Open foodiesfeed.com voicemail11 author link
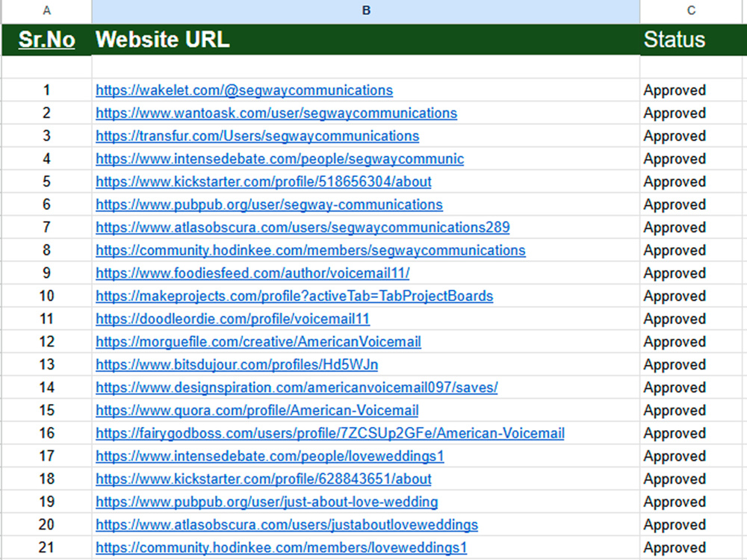 click(252, 273)
